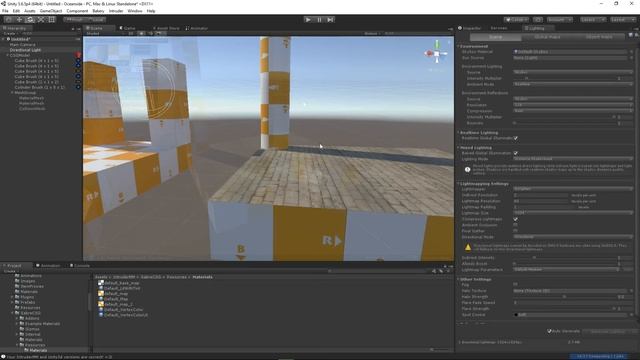Open the GameObject menu
The width and height of the screenshot is (640, 360).
click(51, 11)
